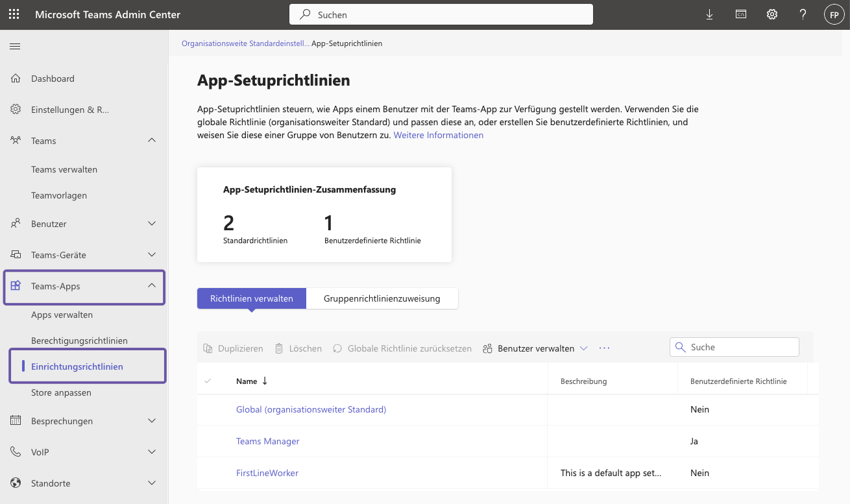The height and width of the screenshot is (504, 850).
Task: Switch to the Gruppenrichtlinienzuweisung tab
Action: [x=382, y=298]
